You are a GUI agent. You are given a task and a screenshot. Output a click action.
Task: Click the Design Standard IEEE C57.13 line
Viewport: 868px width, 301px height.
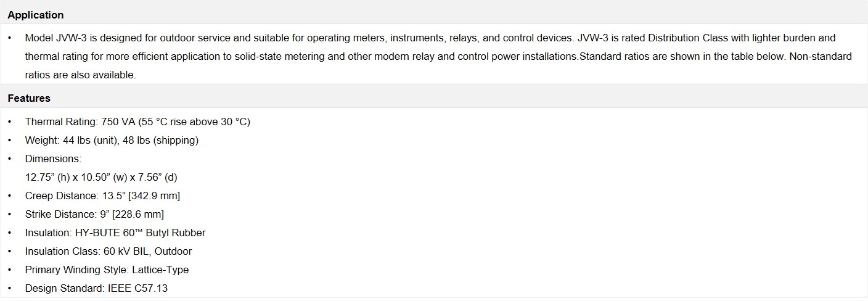pyautogui.click(x=96, y=288)
